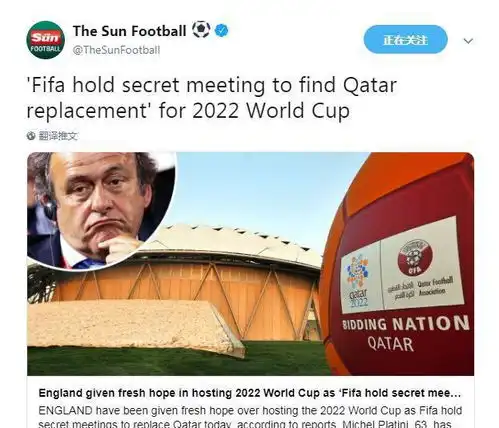
Task: Click the blue verified badge icon
Action: (x=222, y=31)
